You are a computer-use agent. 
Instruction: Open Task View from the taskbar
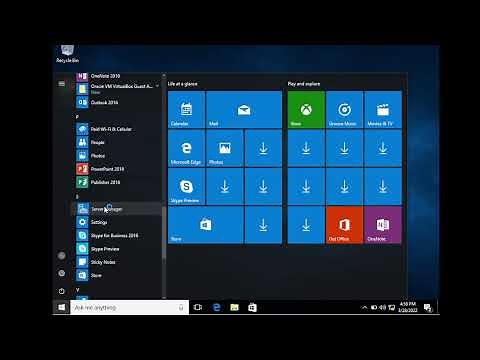click(198, 307)
